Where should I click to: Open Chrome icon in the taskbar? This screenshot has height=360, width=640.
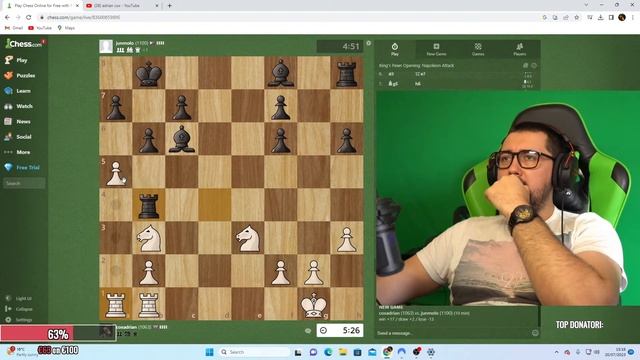coord(387,352)
